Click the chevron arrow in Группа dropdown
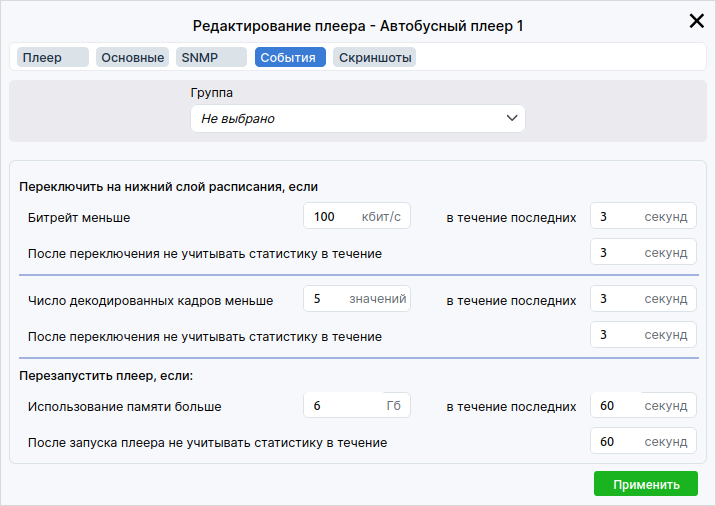 [512, 118]
